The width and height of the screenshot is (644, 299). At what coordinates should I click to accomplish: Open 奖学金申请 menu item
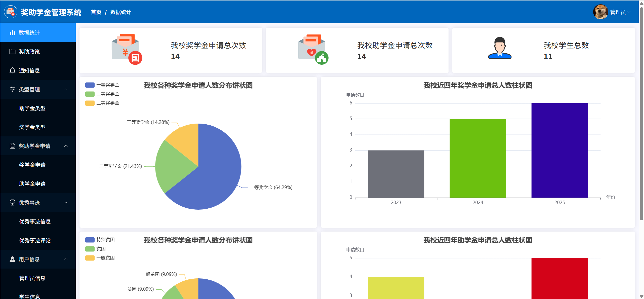coord(32,165)
